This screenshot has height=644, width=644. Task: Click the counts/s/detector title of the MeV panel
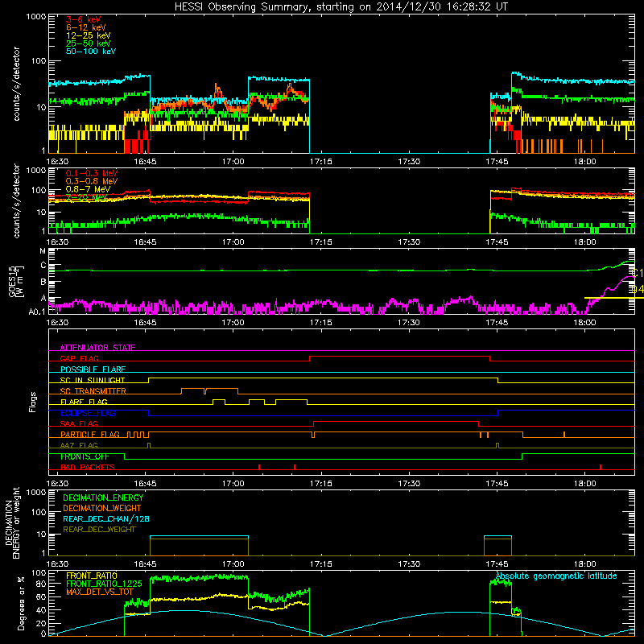pos(16,201)
